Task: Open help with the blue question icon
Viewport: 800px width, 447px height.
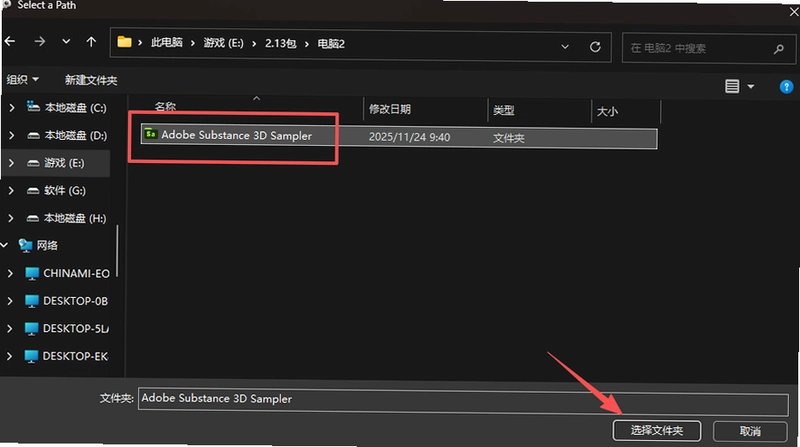Action: coord(786,87)
